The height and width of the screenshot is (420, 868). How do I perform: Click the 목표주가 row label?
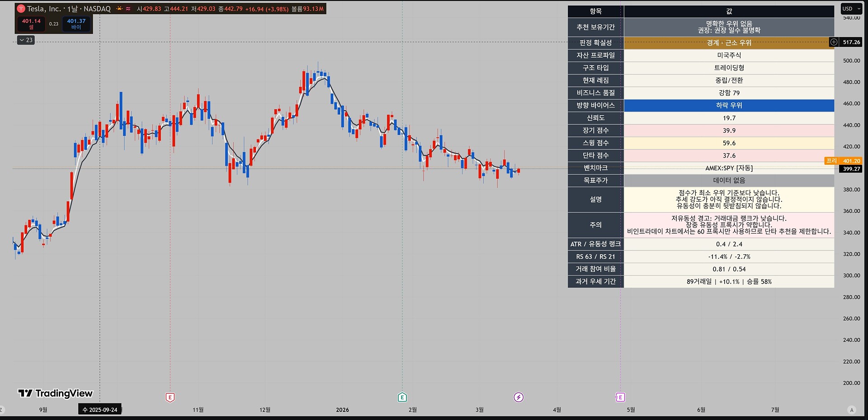[x=596, y=181]
